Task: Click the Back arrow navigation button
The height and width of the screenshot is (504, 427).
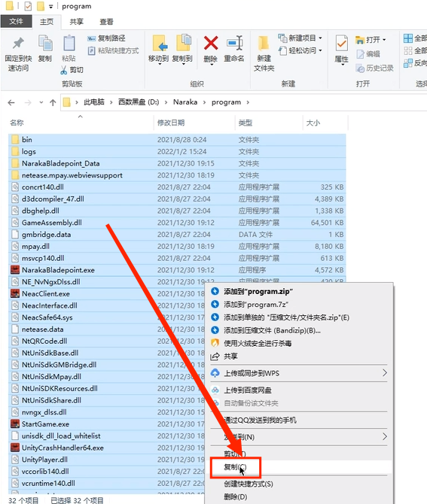Action: pos(11,102)
